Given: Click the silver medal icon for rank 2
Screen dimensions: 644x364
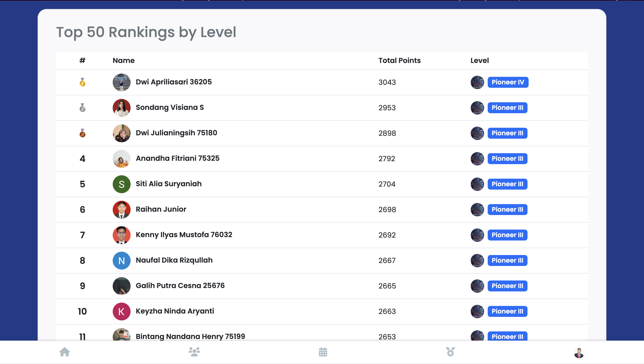Looking at the screenshot, I should coord(82,108).
